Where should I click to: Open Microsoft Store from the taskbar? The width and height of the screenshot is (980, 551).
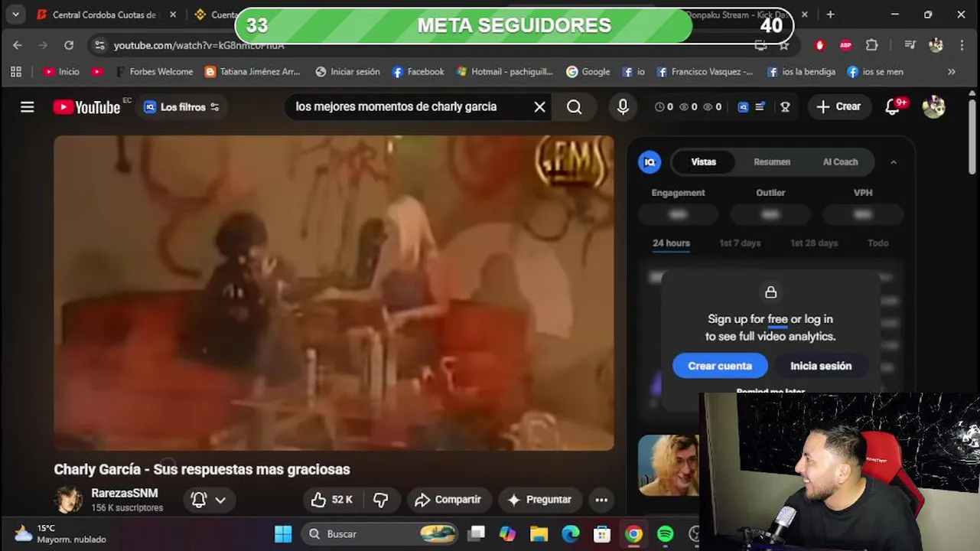tap(602, 534)
